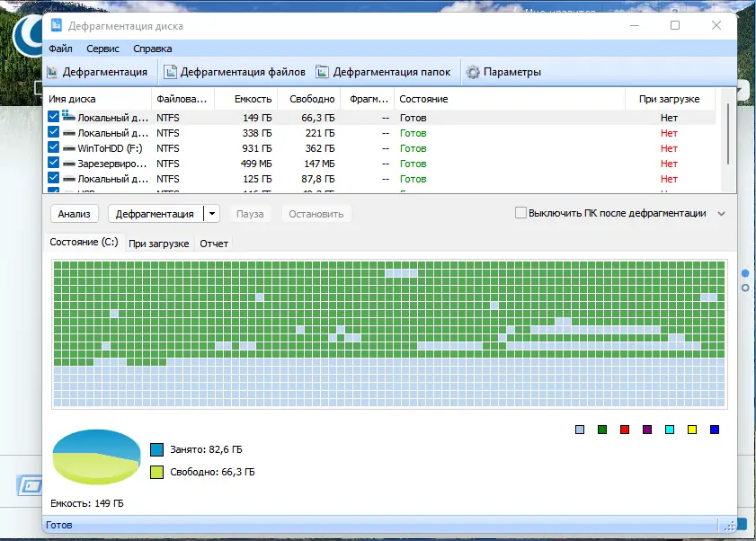756x541 pixels.
Task: Click the 931 ГБ capacity value
Action: (256, 148)
